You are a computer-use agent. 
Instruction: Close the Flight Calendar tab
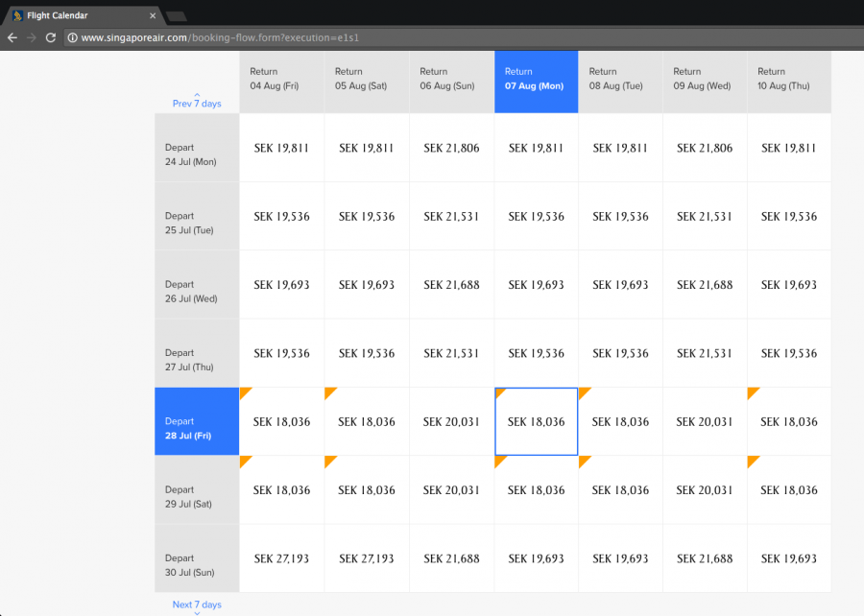tap(153, 15)
